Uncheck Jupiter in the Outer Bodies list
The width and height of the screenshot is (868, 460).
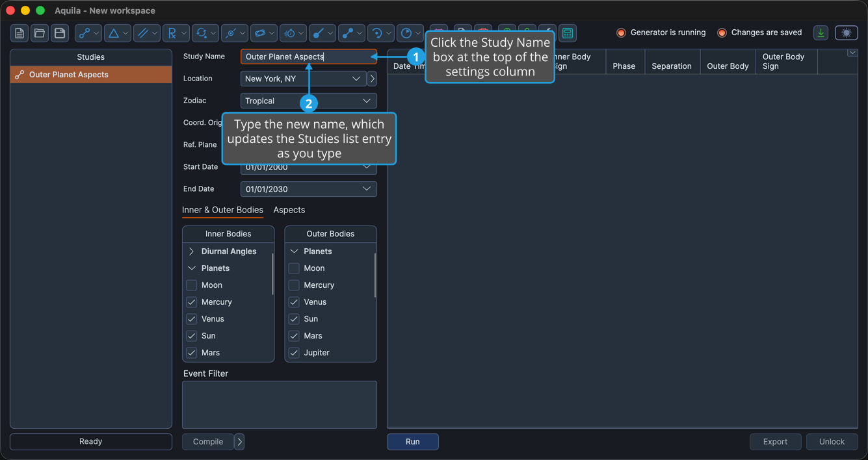(294, 353)
